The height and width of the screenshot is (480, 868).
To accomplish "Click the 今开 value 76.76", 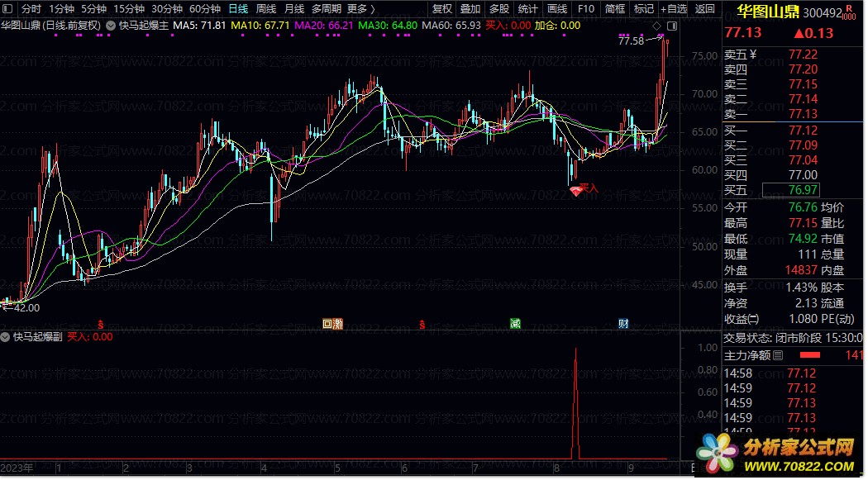I will [804, 207].
